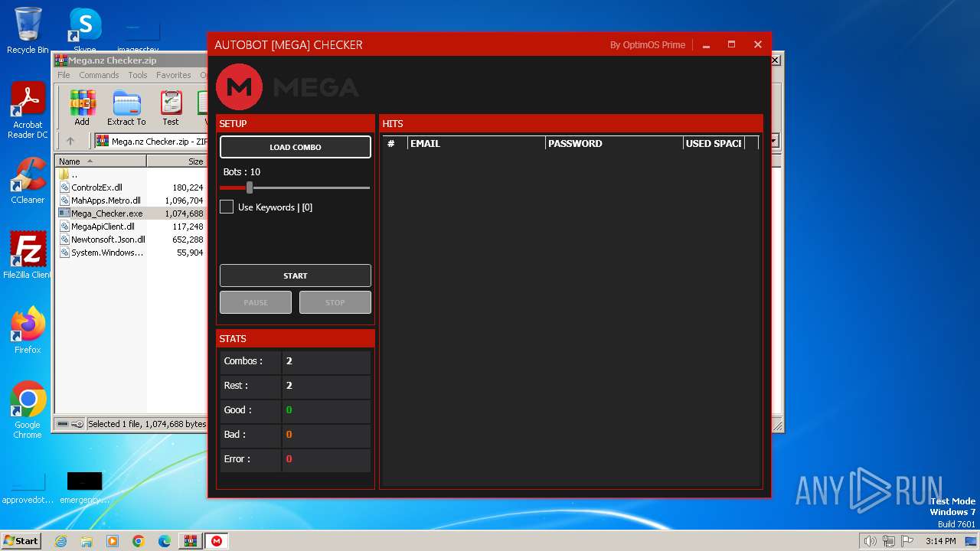
Task: Open Microsoft Edge from taskbar
Action: point(165,541)
